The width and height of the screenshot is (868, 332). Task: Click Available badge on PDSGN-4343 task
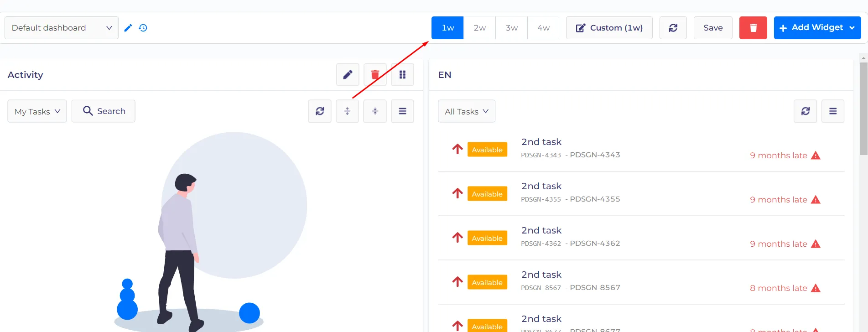point(487,150)
